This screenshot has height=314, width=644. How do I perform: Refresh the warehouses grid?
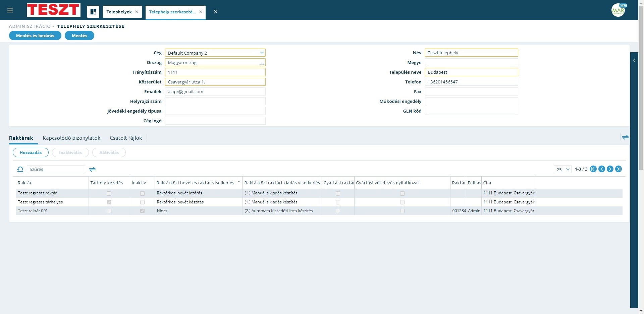click(x=20, y=169)
